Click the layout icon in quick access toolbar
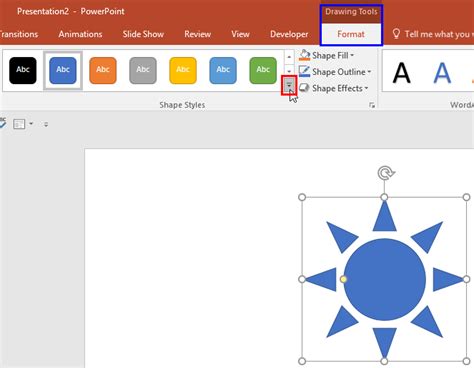474x368 pixels. 19,124
